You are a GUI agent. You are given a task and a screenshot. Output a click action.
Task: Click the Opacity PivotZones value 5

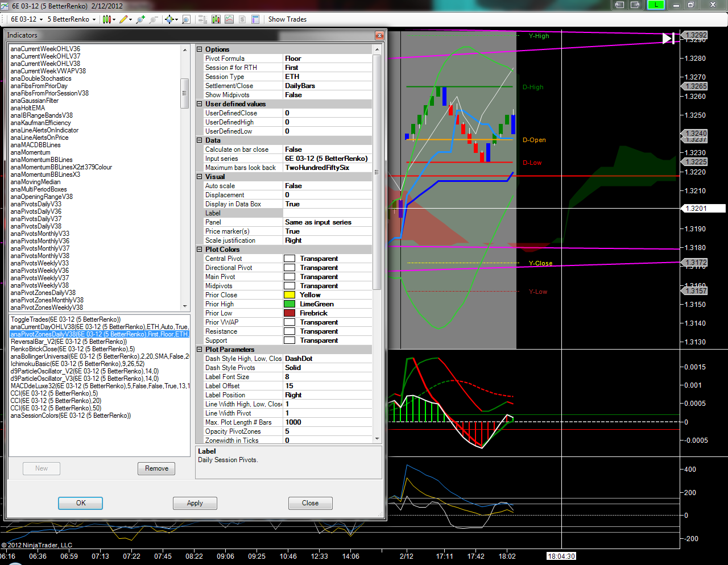[328, 431]
